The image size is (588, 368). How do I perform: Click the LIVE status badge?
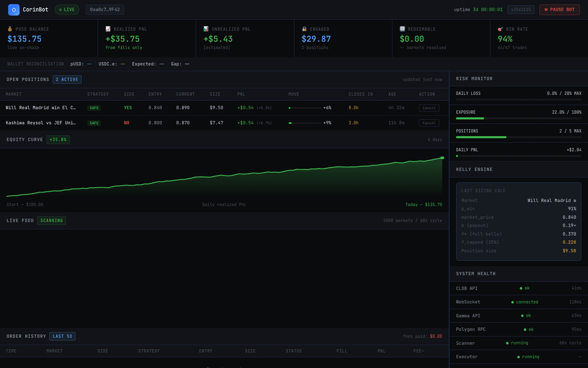click(x=67, y=9)
